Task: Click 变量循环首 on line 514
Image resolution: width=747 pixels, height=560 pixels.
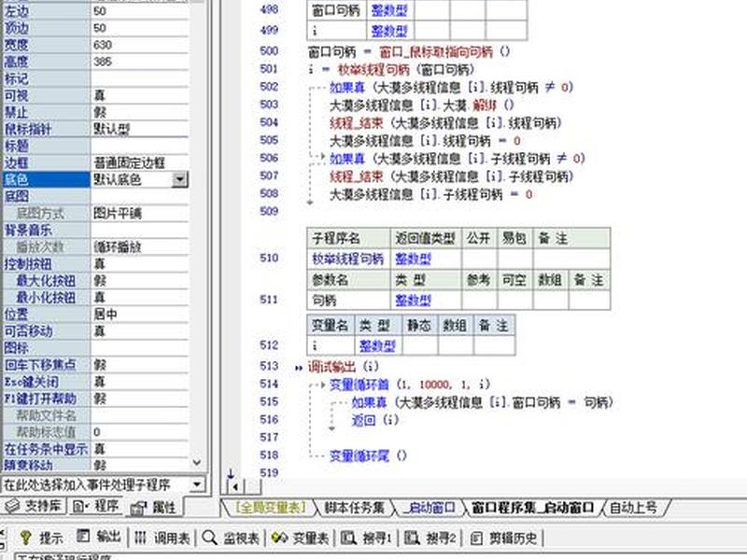Action: tap(359, 385)
